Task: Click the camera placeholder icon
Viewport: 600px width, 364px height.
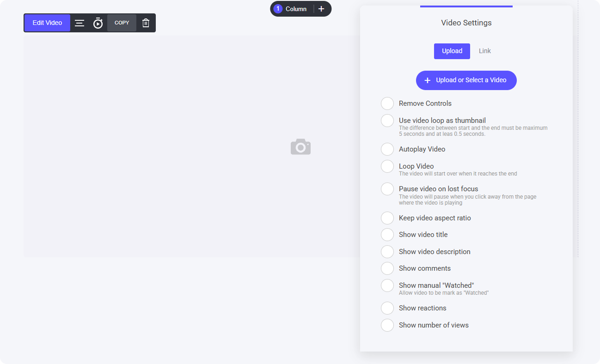Action: [x=300, y=146]
